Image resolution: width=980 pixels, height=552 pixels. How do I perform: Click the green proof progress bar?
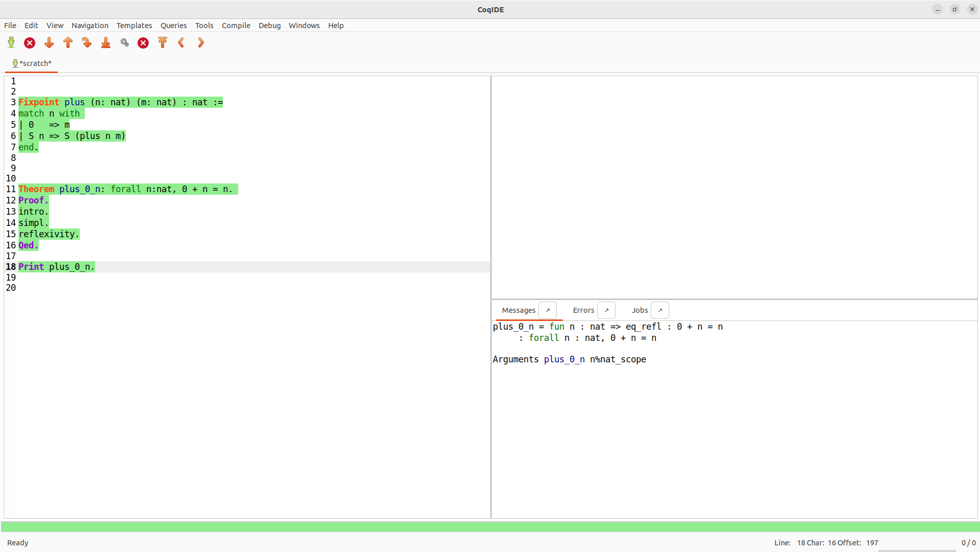(x=490, y=526)
